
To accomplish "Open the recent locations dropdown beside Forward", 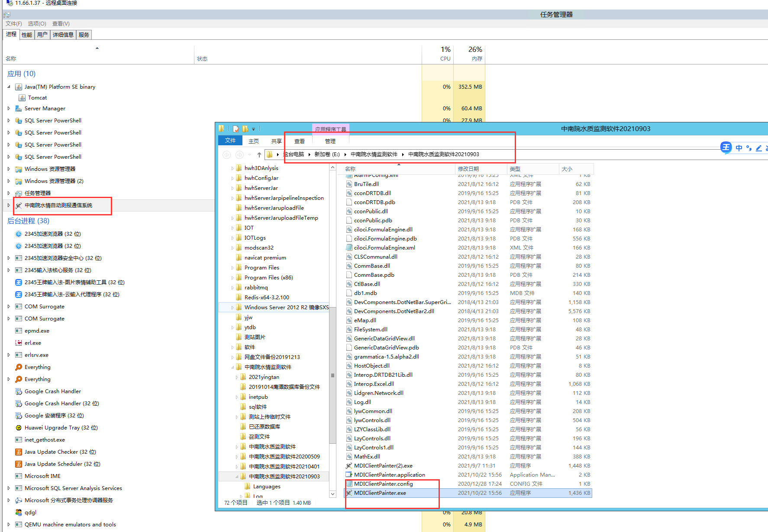I will (x=249, y=154).
